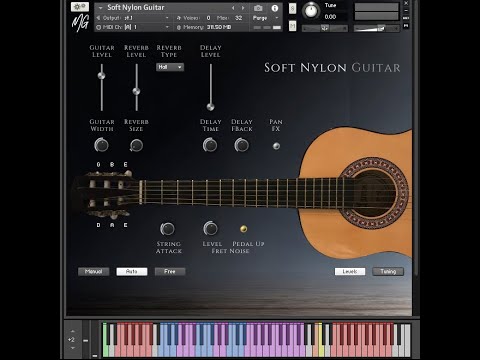This screenshot has width=480, height=360.
Task: Close the instrument with X button
Action: [406, 3]
